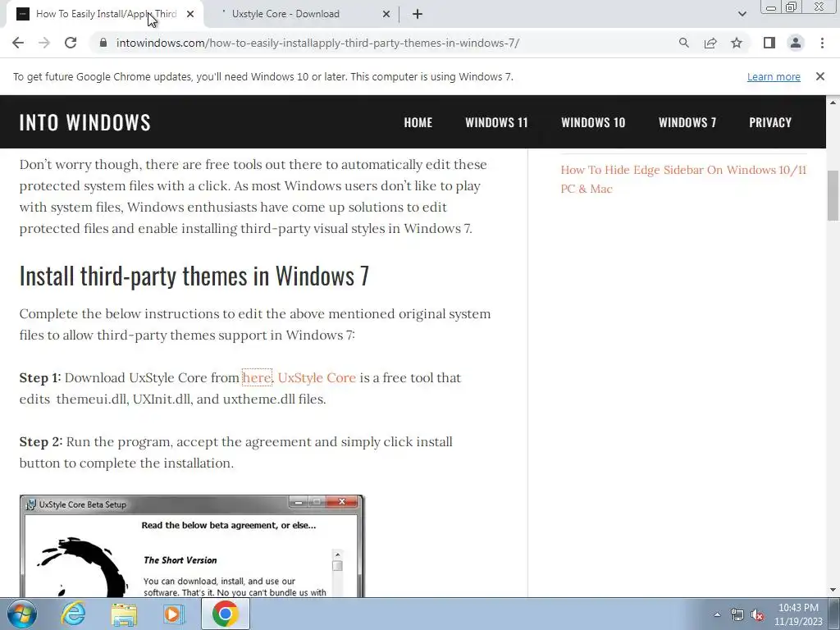Screen dimensions: 840x630
Task: Open Windows Media Player from the taskbar
Action: [x=173, y=614]
